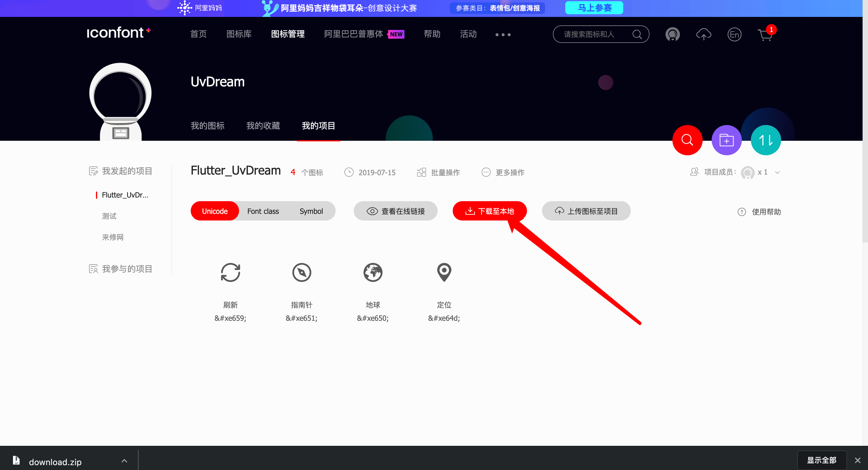Select the 指南针 compass icon

[x=302, y=272]
